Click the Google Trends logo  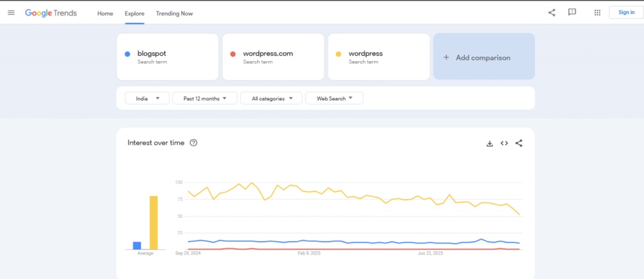[51, 13]
